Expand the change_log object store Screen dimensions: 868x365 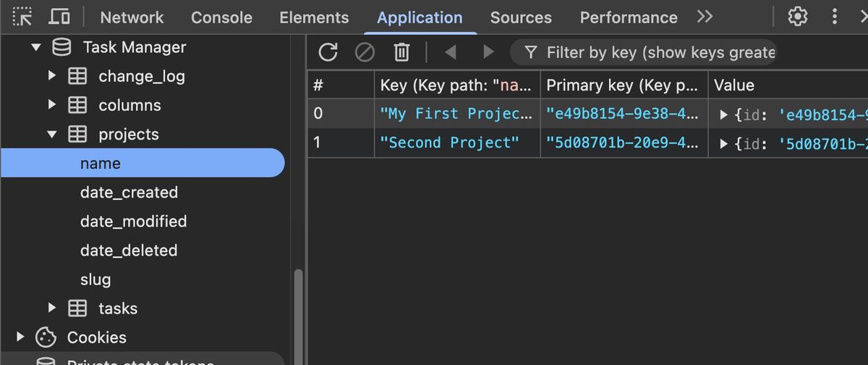(52, 75)
